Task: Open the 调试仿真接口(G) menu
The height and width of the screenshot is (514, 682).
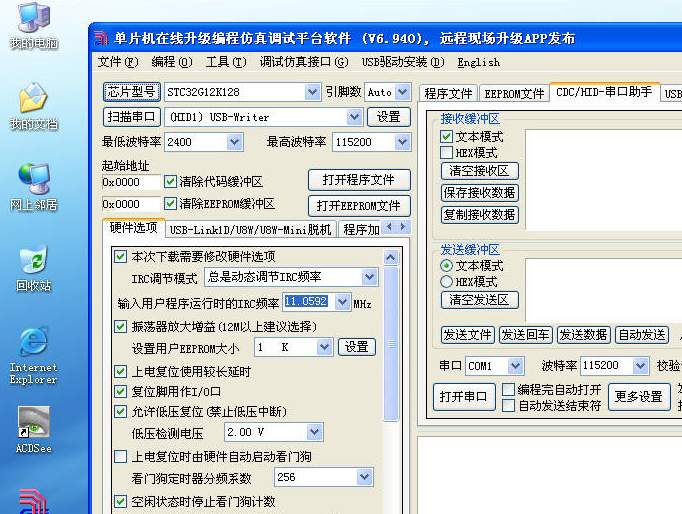Action: [304, 62]
